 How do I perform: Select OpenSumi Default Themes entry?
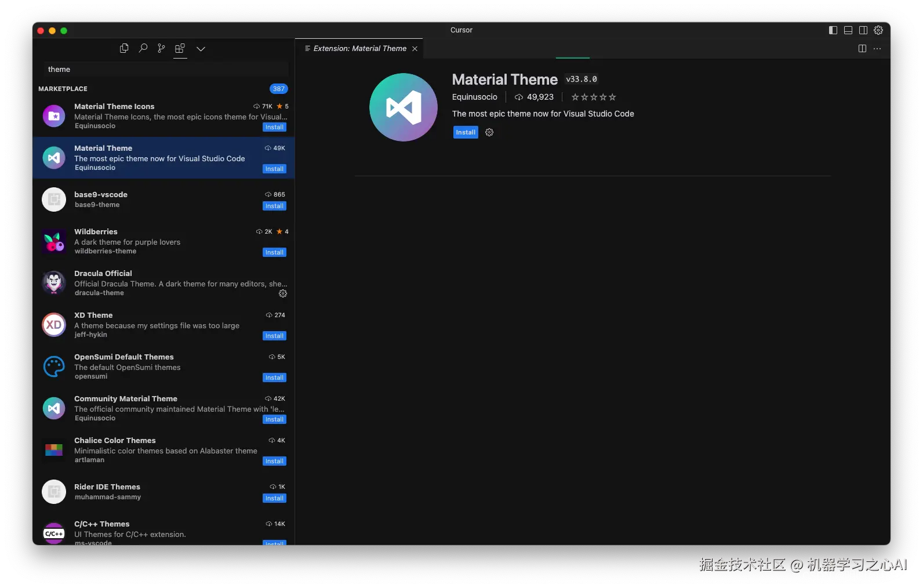click(x=163, y=366)
